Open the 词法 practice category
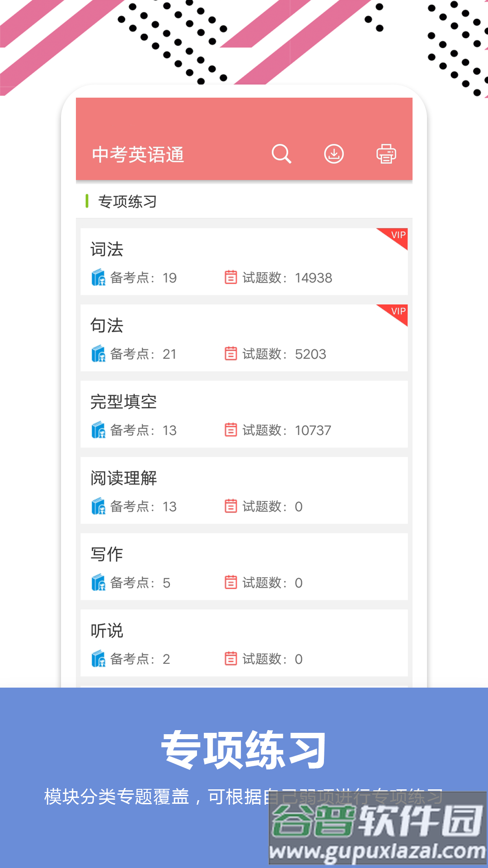This screenshot has height=868, width=488. click(x=107, y=250)
